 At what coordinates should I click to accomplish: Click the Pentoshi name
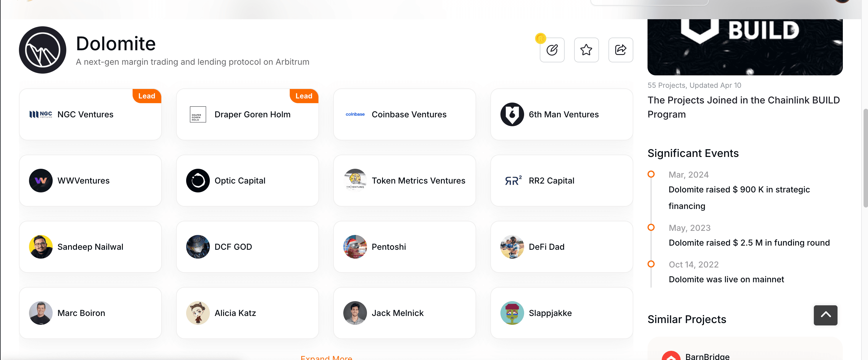pyautogui.click(x=389, y=247)
